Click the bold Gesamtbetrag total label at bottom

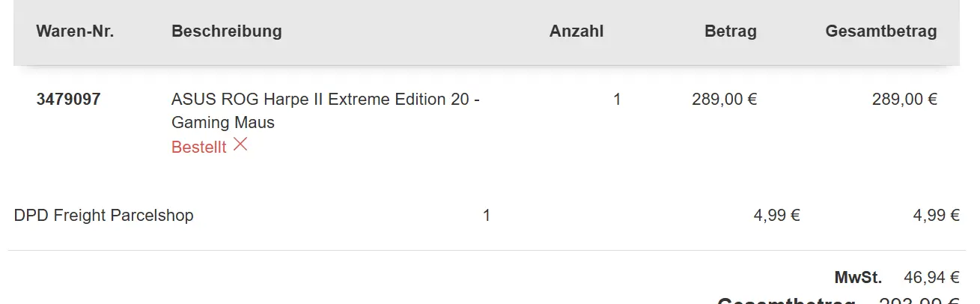(786, 301)
